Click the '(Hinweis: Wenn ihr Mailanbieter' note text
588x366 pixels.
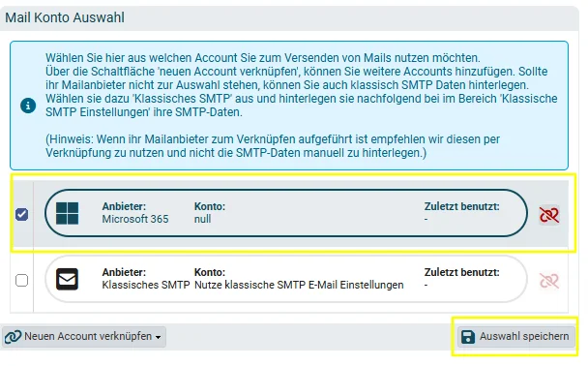click(273, 146)
